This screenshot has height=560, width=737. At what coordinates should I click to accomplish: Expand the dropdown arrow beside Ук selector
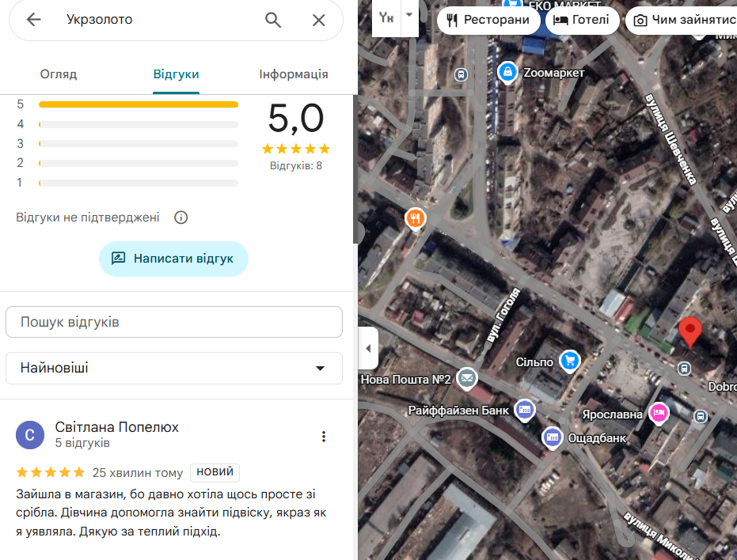[409, 15]
